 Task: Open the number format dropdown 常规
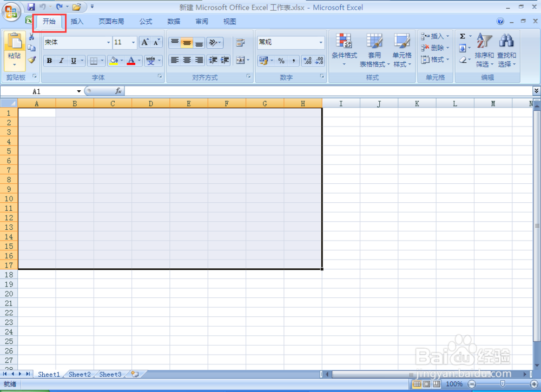(321, 42)
